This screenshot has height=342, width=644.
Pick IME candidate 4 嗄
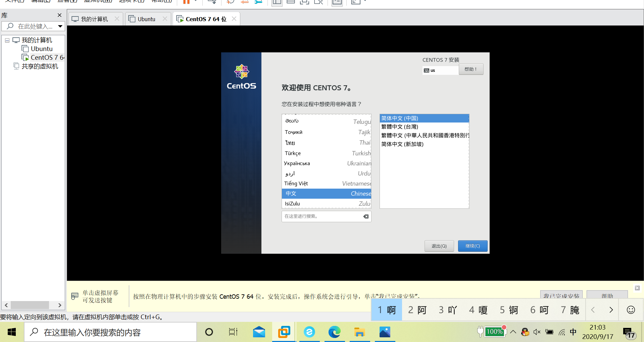point(478,310)
